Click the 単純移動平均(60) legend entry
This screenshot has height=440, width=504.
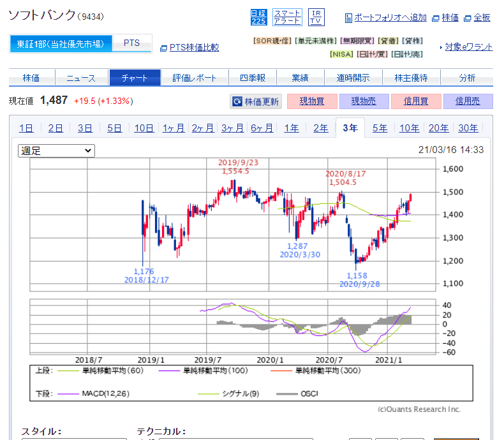point(101,370)
